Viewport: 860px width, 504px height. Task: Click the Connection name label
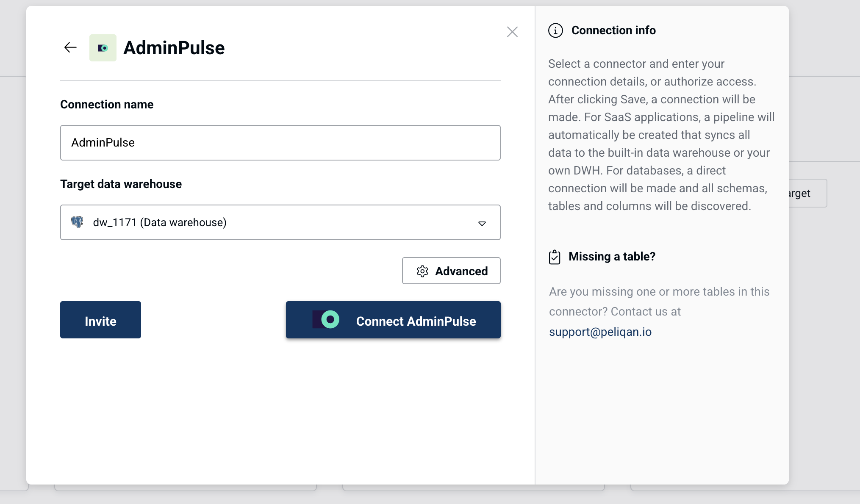pos(107,105)
